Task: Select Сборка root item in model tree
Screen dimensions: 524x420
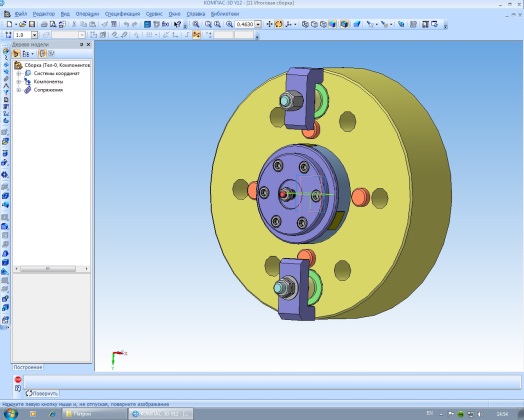Action: coord(57,65)
